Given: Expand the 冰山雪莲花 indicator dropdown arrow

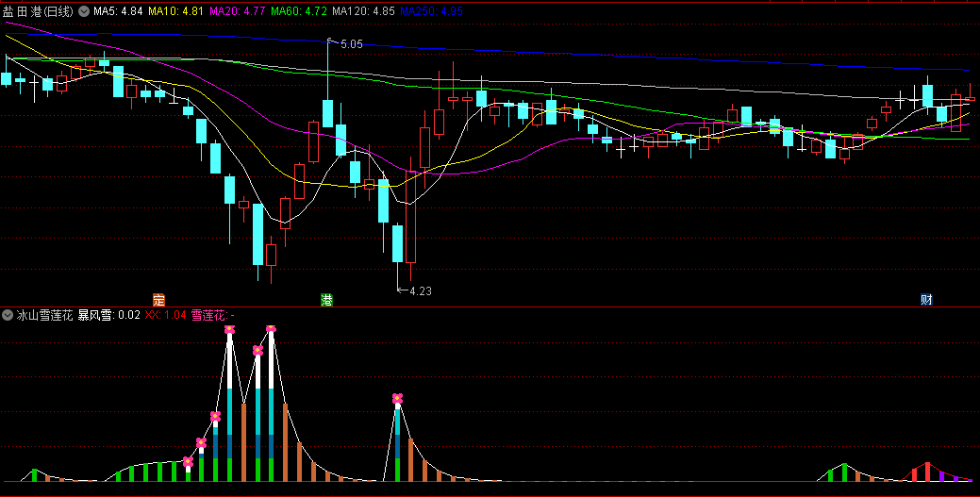Looking at the screenshot, I should tap(8, 315).
